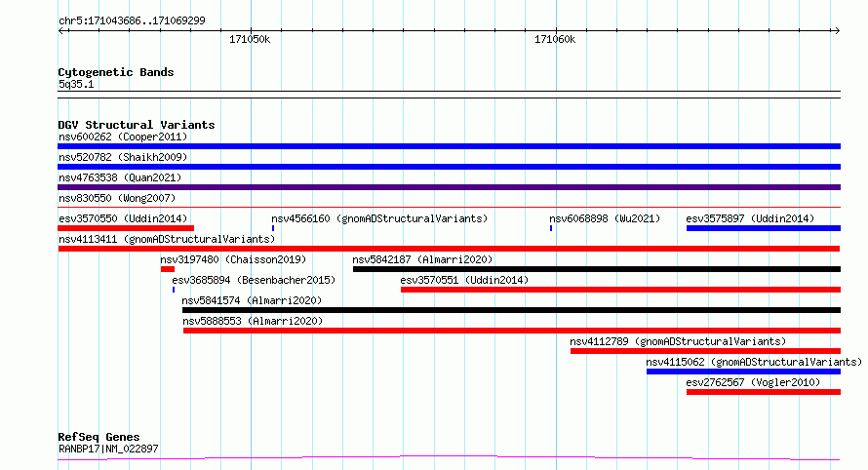The image size is (868, 470).
Task: Open nsv4113411 (gnomADStructuralVariants) label
Action: point(167,239)
